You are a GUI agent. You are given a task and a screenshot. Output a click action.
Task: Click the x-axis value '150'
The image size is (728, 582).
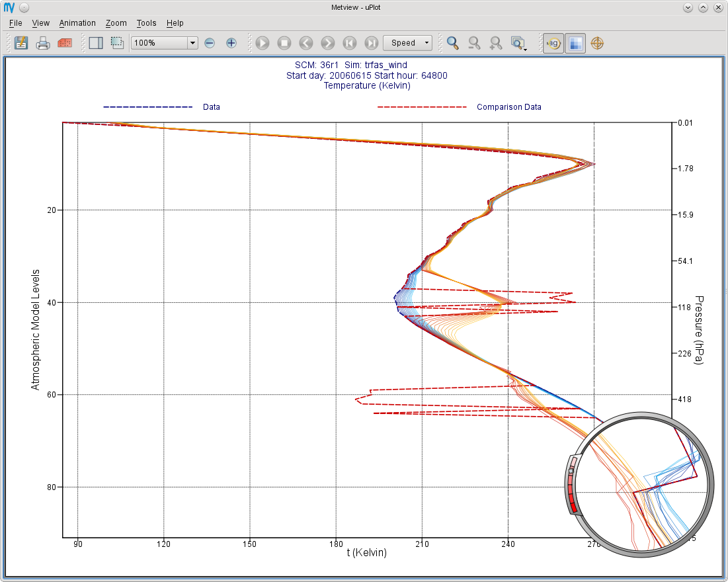[249, 544]
